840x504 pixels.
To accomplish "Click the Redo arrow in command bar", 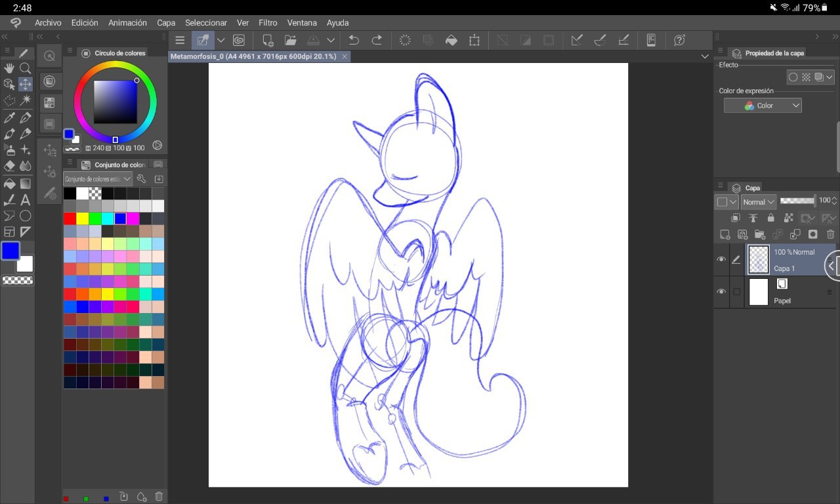I will pos(377,40).
